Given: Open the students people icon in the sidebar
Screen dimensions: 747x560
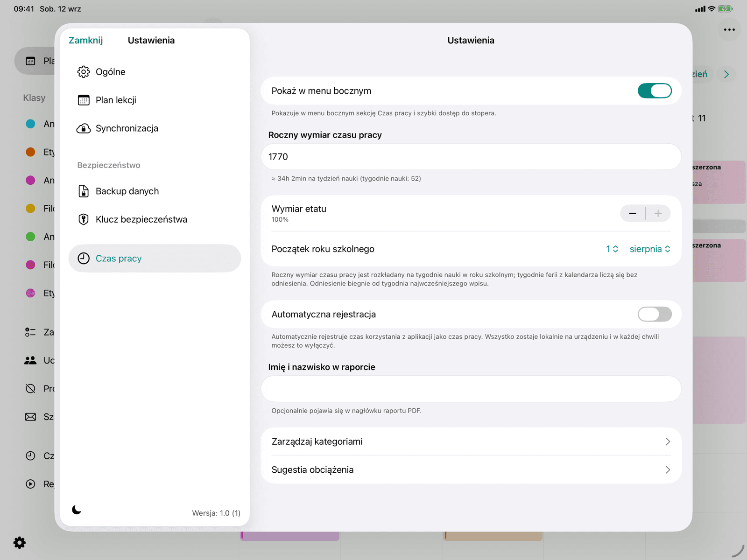Looking at the screenshot, I should pyautogui.click(x=30, y=360).
